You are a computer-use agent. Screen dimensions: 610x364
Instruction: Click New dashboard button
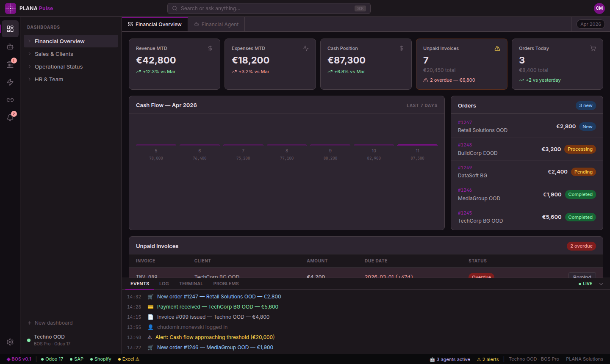pyautogui.click(x=50, y=323)
